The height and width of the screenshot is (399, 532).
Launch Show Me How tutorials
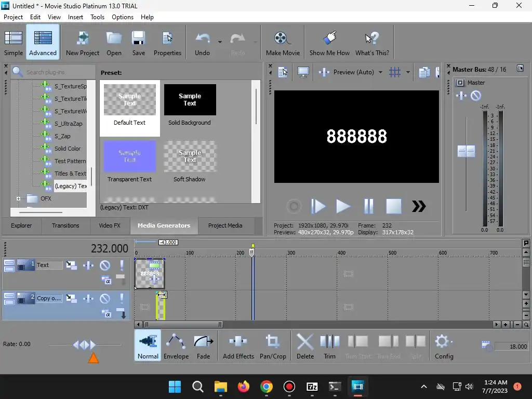(x=329, y=43)
